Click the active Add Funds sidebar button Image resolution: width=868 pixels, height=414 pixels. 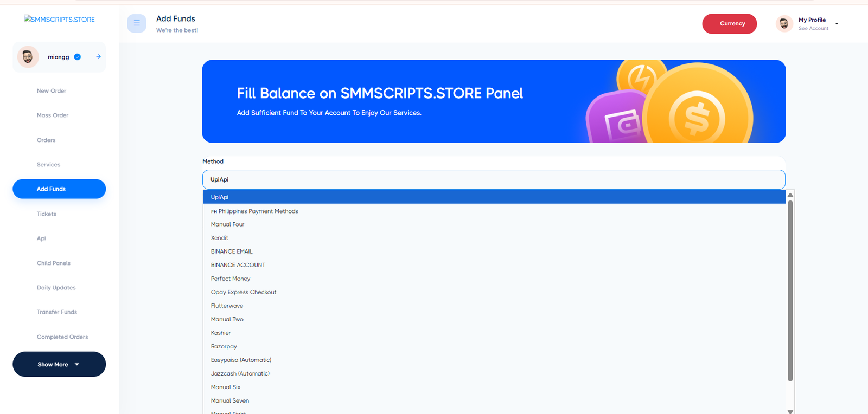tap(59, 189)
